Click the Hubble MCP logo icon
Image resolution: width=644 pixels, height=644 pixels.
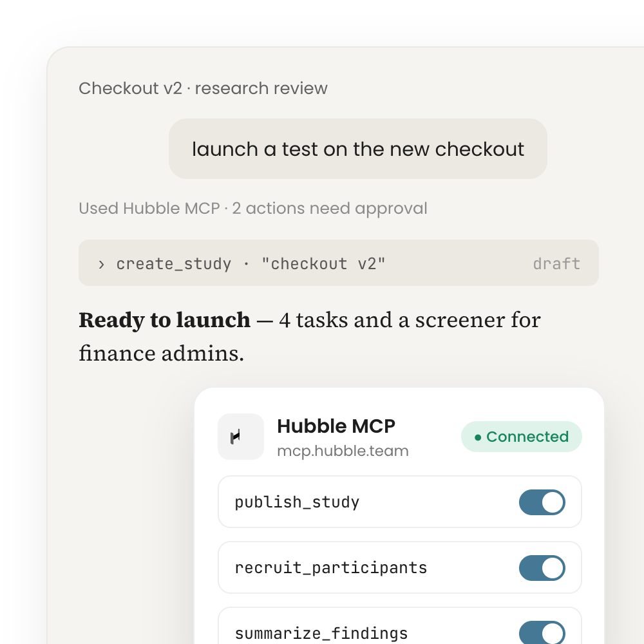241,437
